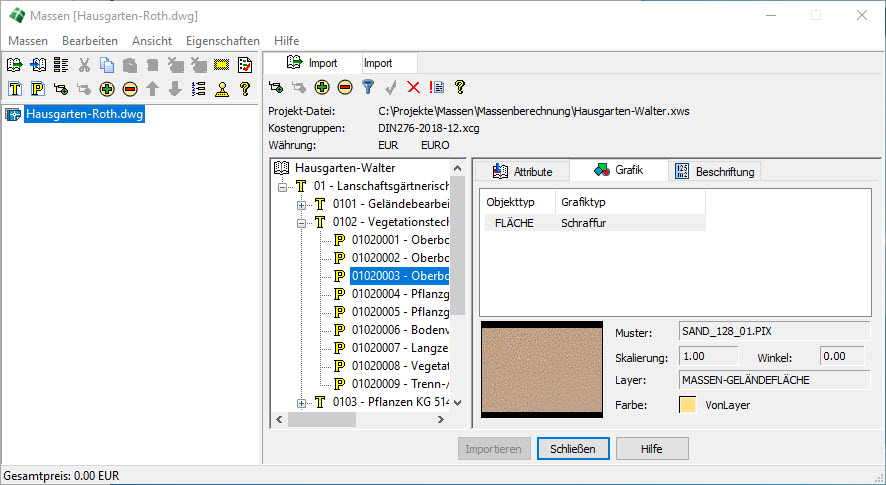
Task: Click the Farbe color swatch
Action: [x=687, y=405]
